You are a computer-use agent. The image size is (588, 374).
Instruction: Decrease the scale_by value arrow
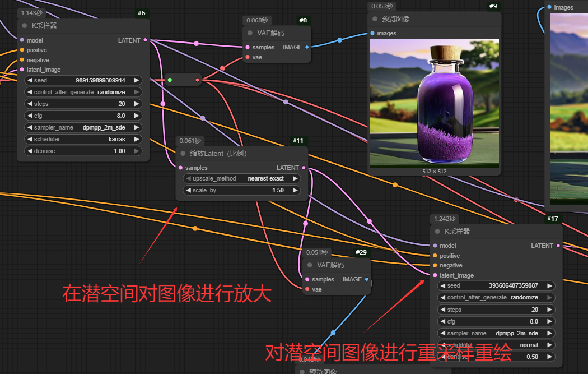(x=188, y=190)
